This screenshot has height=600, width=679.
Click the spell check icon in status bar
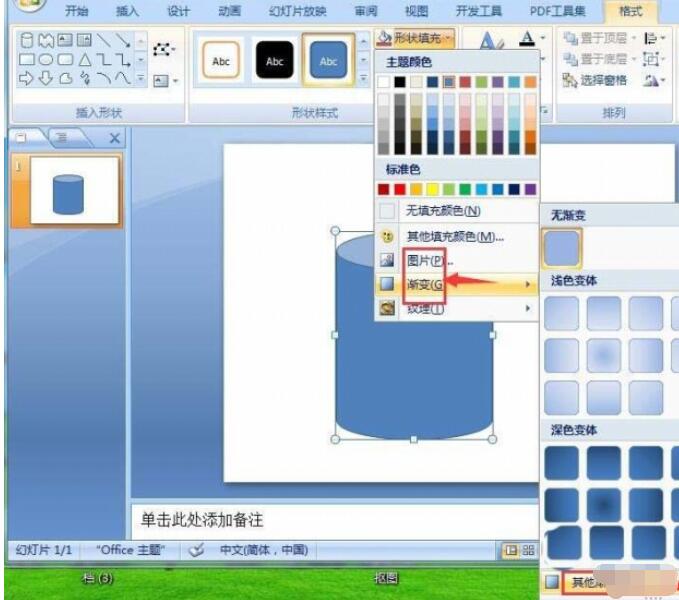(x=196, y=550)
